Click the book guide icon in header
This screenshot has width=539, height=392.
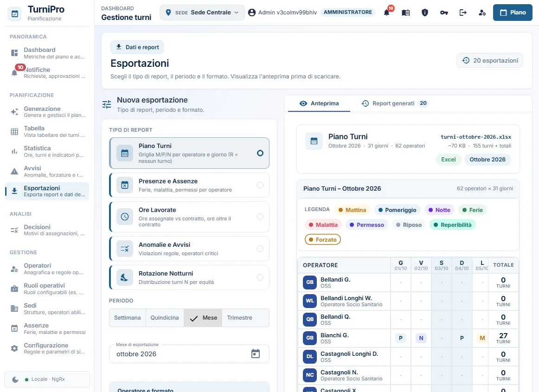[405, 13]
